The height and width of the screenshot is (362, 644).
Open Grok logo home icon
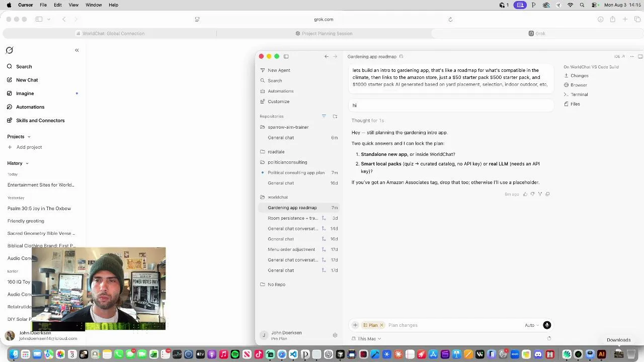point(10,50)
